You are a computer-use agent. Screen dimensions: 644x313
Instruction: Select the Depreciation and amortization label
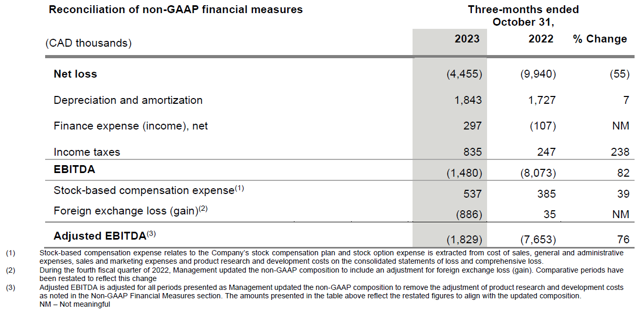(128, 100)
